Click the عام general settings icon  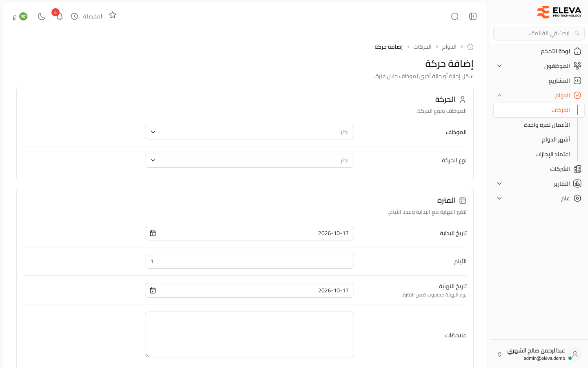(577, 198)
